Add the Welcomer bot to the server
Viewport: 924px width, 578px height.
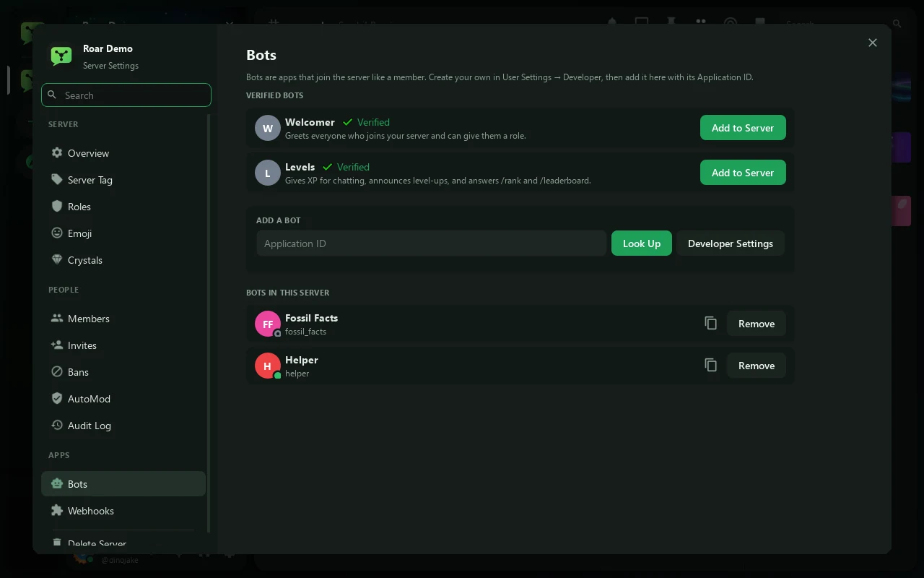pos(743,128)
